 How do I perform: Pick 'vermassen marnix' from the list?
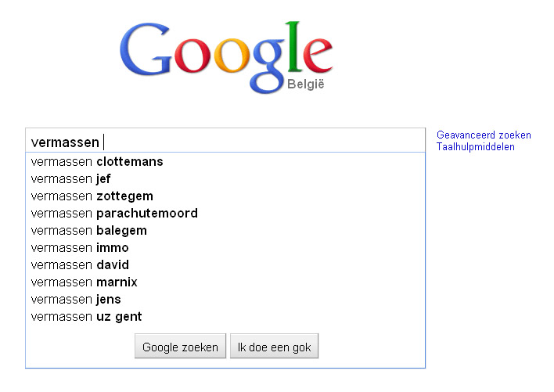(x=84, y=282)
